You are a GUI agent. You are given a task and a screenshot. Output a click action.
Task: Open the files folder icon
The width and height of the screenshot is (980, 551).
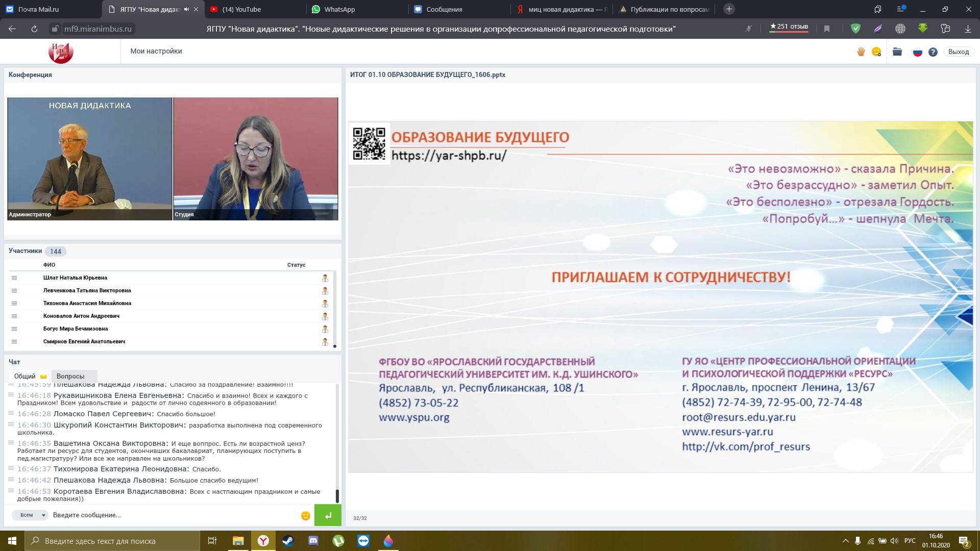coord(897,52)
